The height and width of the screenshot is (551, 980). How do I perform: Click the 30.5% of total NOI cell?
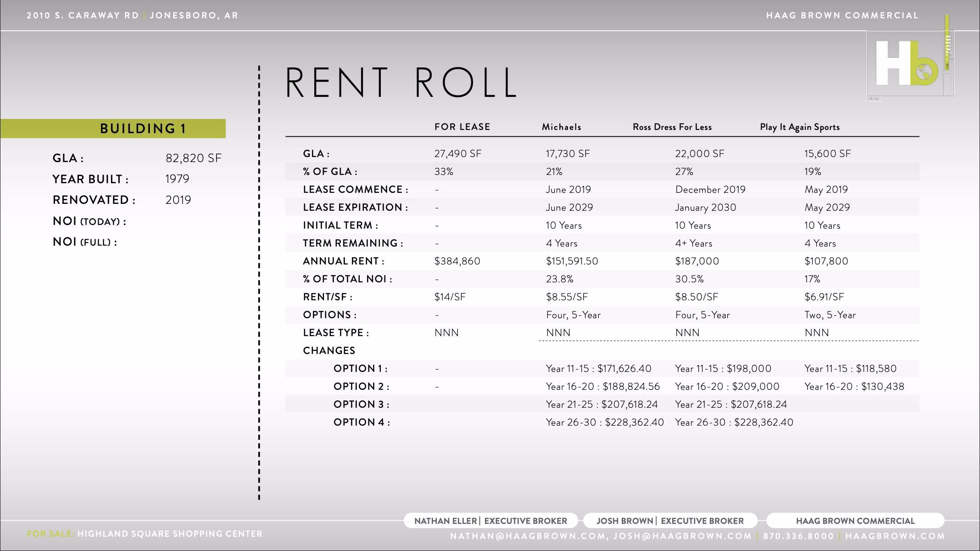point(689,279)
